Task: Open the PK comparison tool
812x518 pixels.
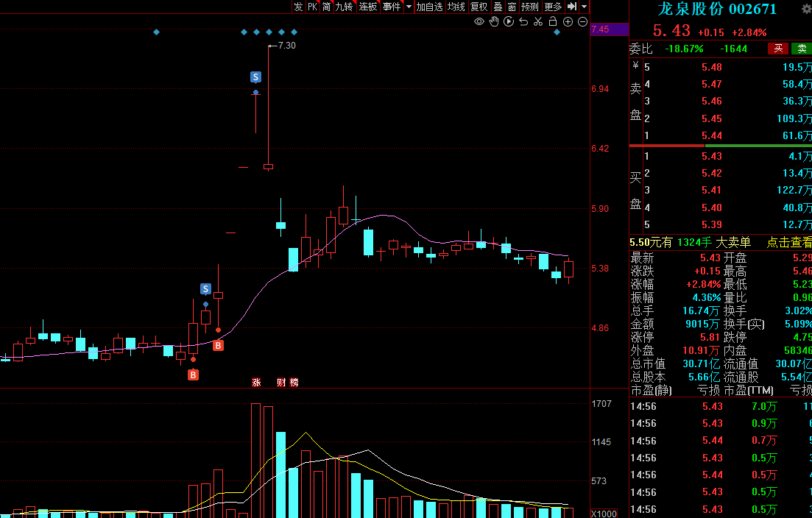Action: [312, 6]
